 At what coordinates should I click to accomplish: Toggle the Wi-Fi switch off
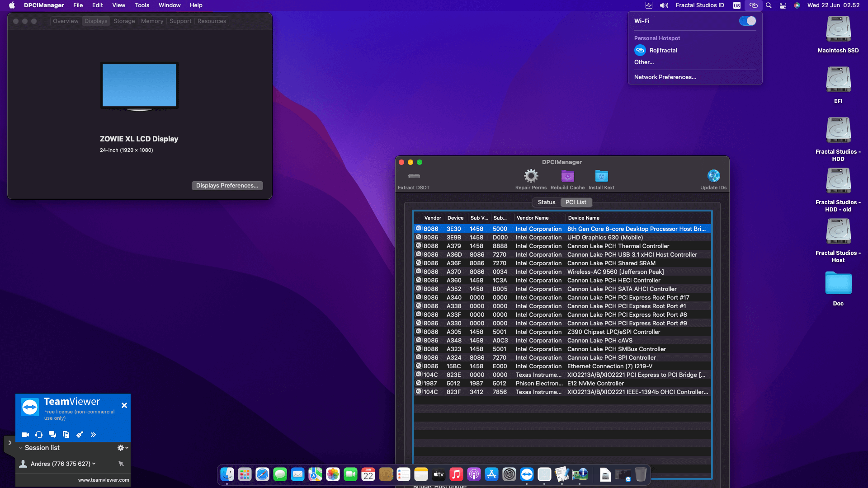coord(747,21)
